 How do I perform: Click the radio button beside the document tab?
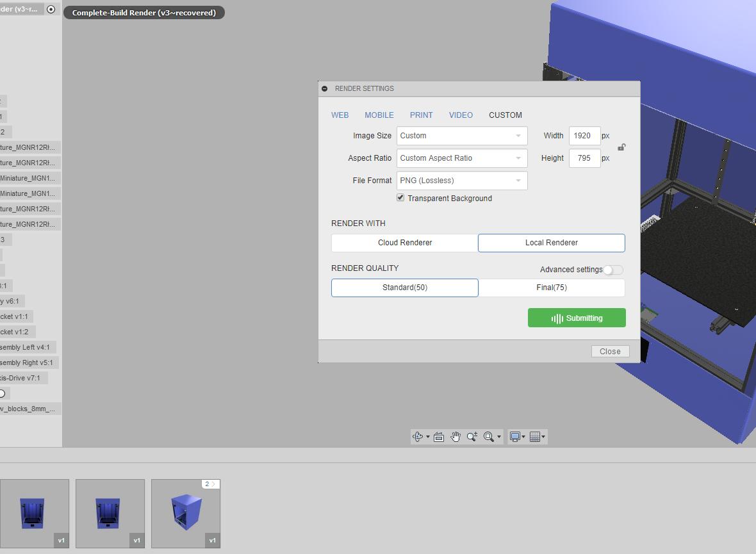pos(51,9)
